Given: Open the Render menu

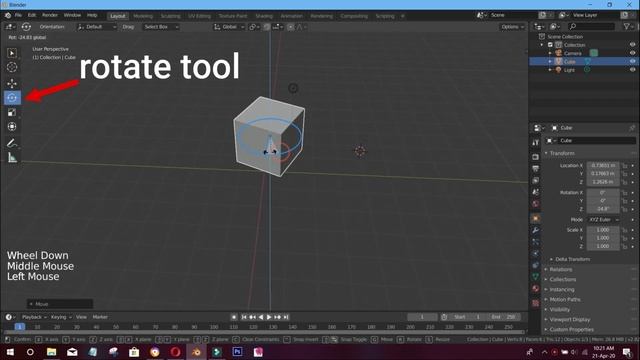Looking at the screenshot, I should [x=50, y=15].
